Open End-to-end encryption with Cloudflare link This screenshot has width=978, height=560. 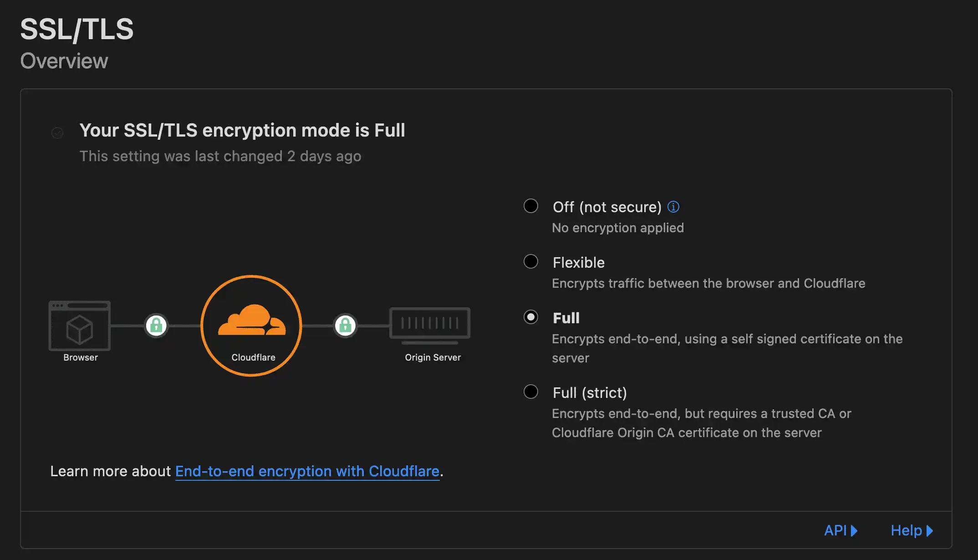pos(307,471)
